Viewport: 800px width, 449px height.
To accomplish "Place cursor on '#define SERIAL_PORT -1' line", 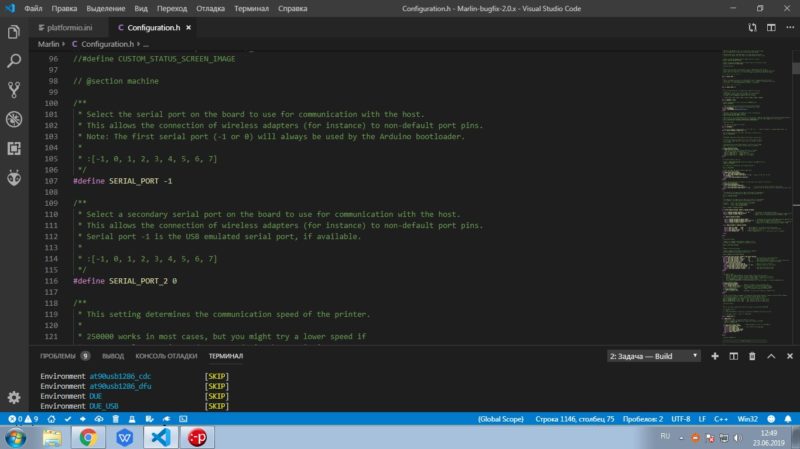I will tap(122, 181).
